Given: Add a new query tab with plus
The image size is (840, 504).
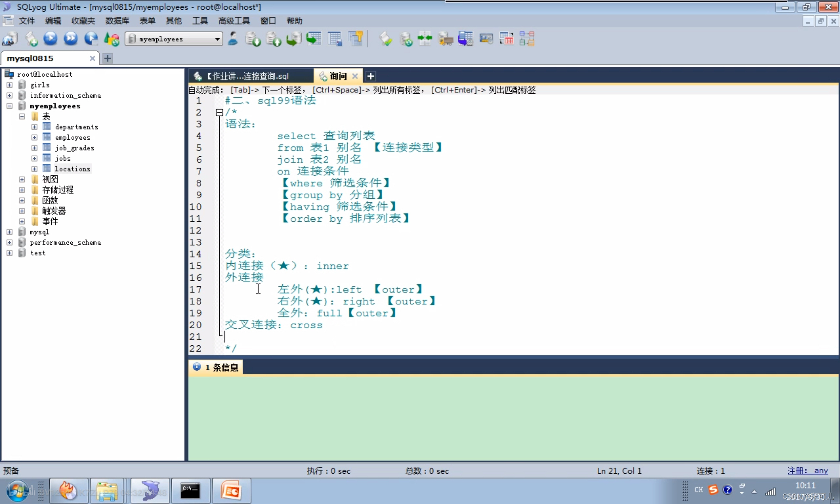Looking at the screenshot, I should click(x=371, y=76).
